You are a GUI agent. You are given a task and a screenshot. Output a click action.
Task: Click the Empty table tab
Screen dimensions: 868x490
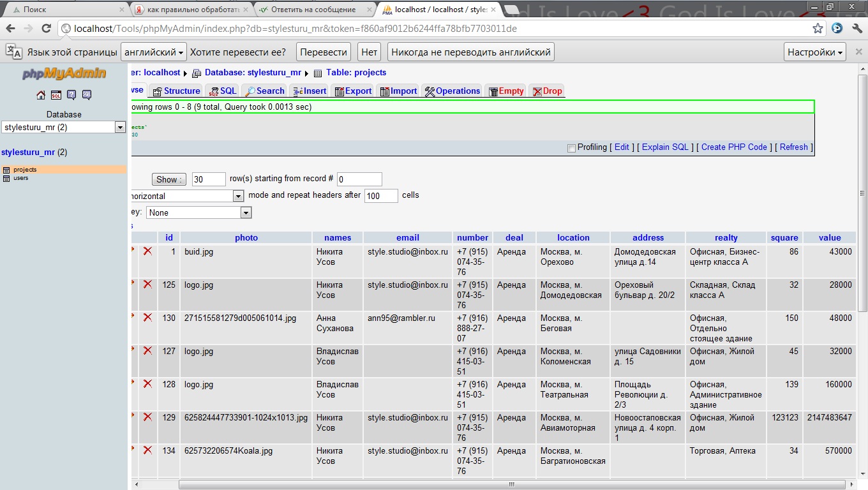coord(506,91)
